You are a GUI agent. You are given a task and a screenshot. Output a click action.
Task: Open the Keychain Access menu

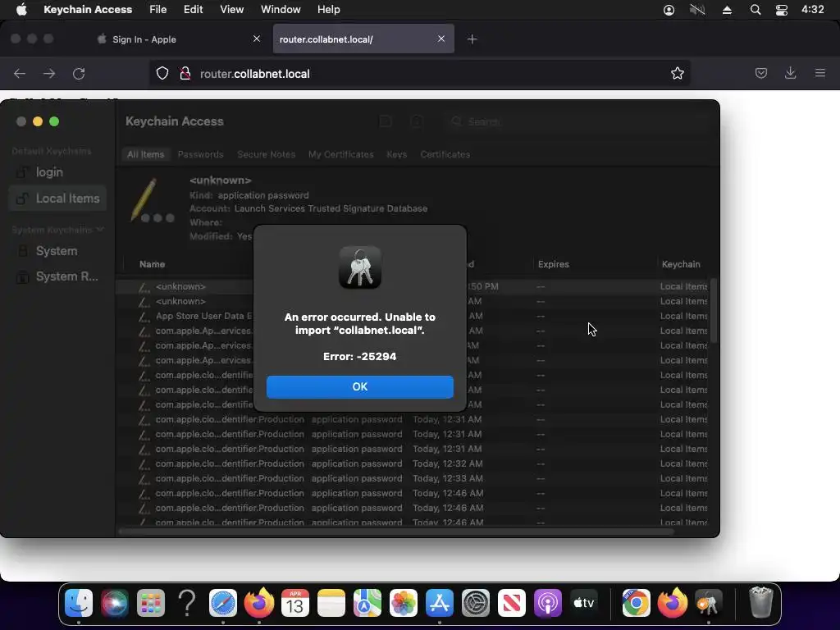tap(87, 9)
